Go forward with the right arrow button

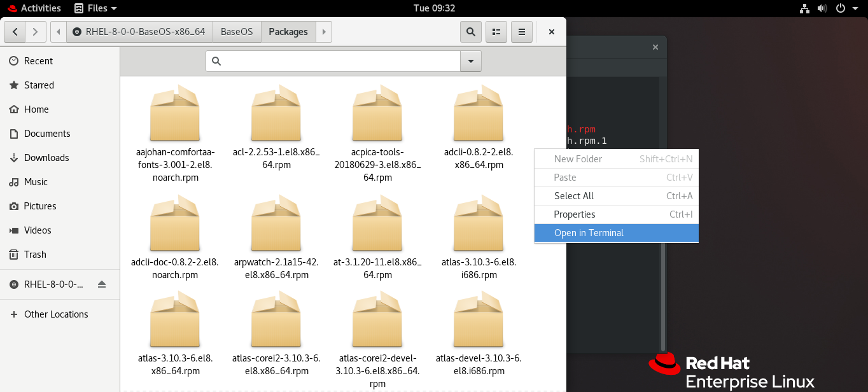pyautogui.click(x=36, y=32)
